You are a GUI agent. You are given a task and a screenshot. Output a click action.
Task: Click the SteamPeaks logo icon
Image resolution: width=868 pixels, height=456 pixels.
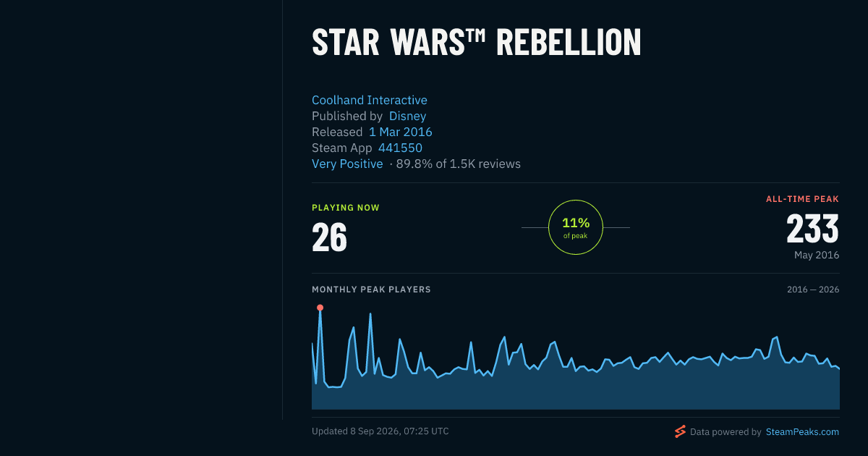click(680, 431)
